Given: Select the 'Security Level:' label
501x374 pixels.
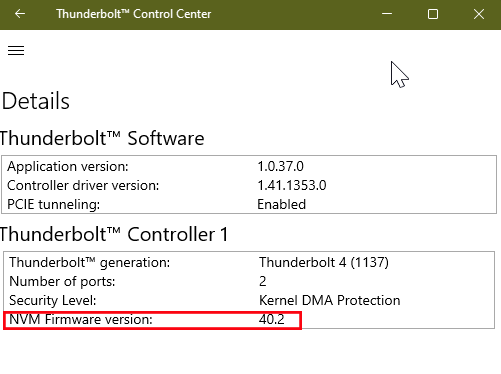Looking at the screenshot, I should tap(53, 301).
